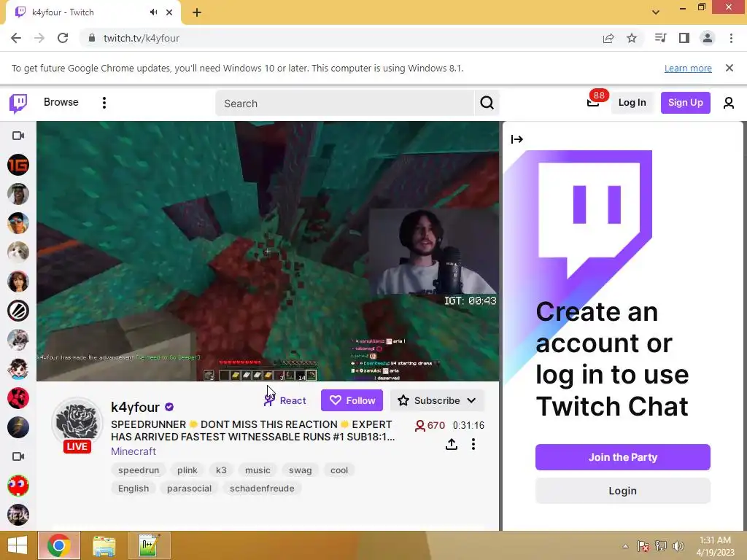
Task: Open the black-white striped circle channel avatar
Action: click(x=18, y=311)
